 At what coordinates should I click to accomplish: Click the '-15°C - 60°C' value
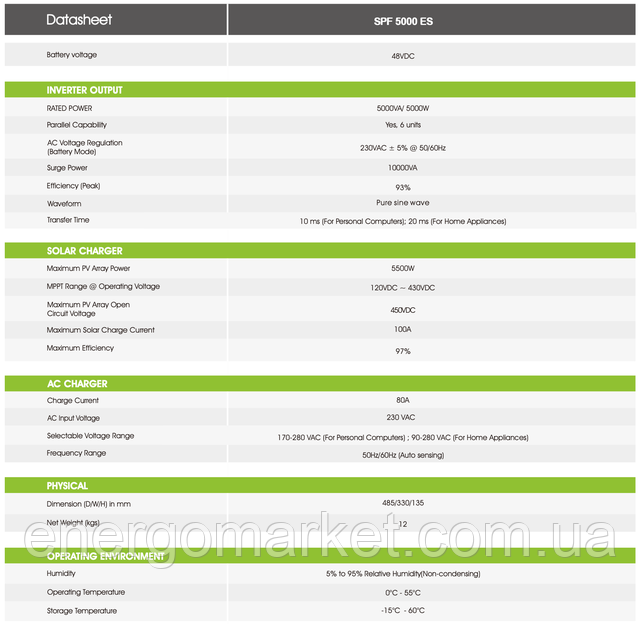coord(403,610)
